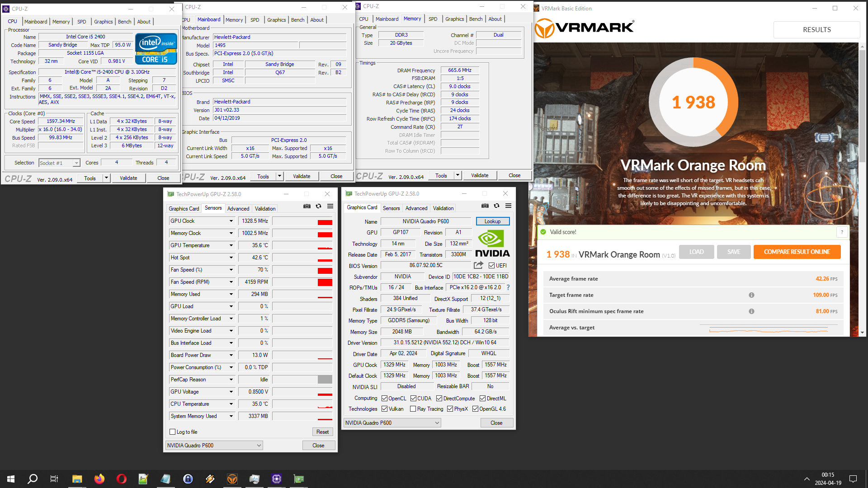Switch to Advanced tab in GPU-Z Sensors window

tap(238, 209)
